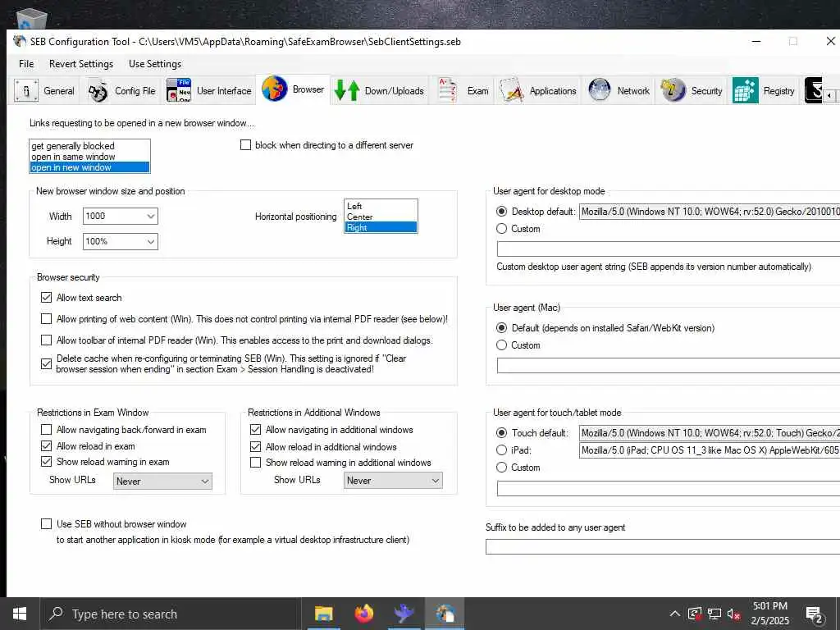Select Desktop default user agent radio
This screenshot has height=630, width=840.
pyautogui.click(x=501, y=212)
